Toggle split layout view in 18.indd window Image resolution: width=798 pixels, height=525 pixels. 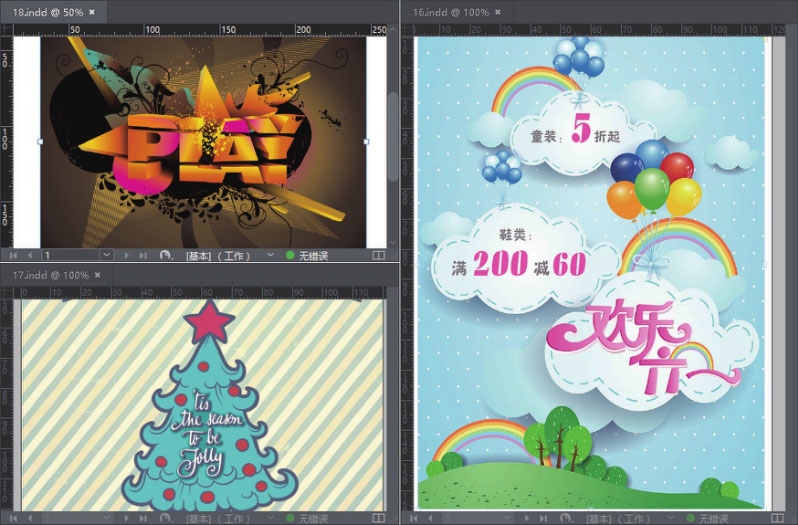378,256
